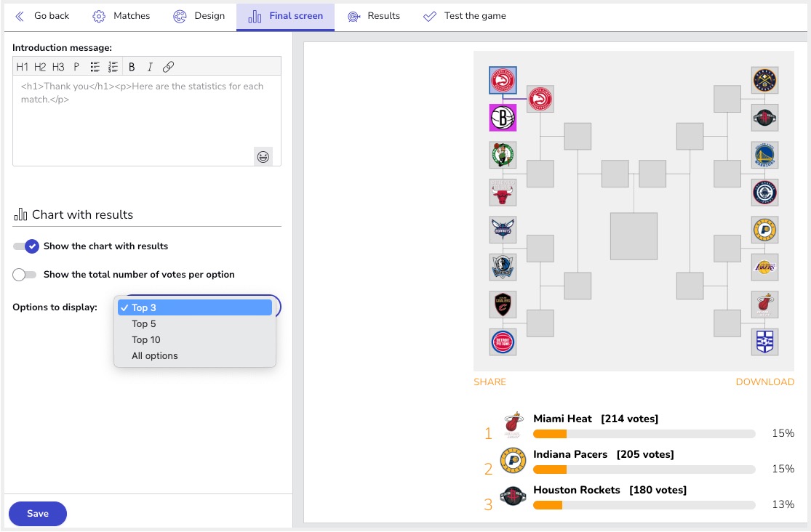Click the Houston Rockets 13% result bar

644,505
